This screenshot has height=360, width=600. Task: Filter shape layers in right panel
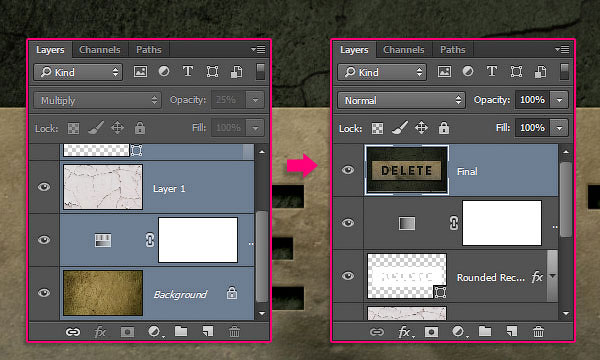(x=516, y=72)
